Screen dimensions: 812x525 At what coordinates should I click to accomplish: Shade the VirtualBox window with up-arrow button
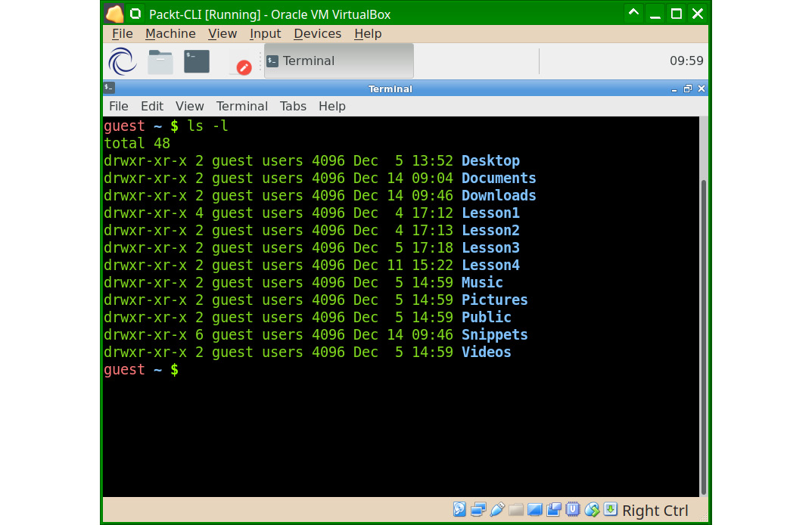633,13
